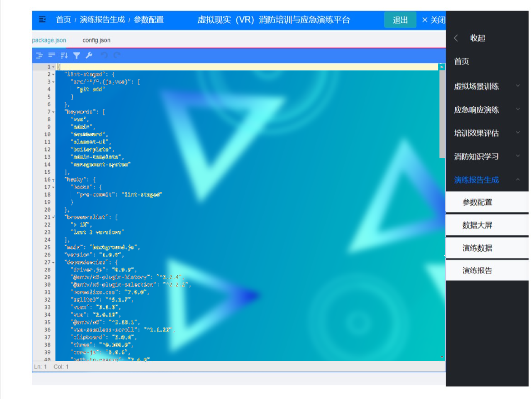The width and height of the screenshot is (532, 399).
Task: Fold the code block at line 2
Action: tap(53, 75)
